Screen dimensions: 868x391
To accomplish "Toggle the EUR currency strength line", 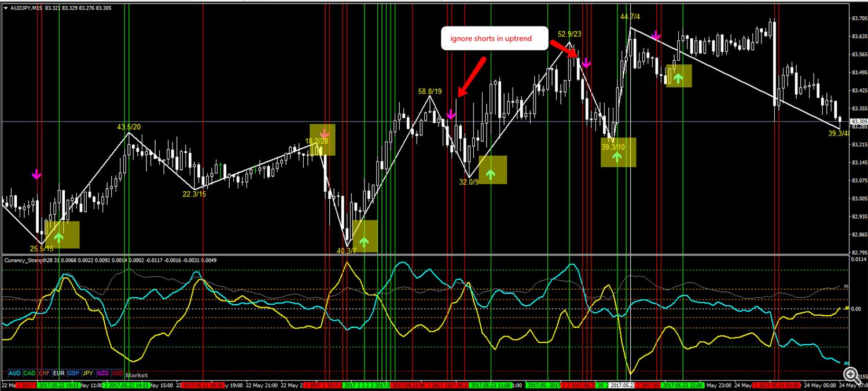I will coord(58,373).
